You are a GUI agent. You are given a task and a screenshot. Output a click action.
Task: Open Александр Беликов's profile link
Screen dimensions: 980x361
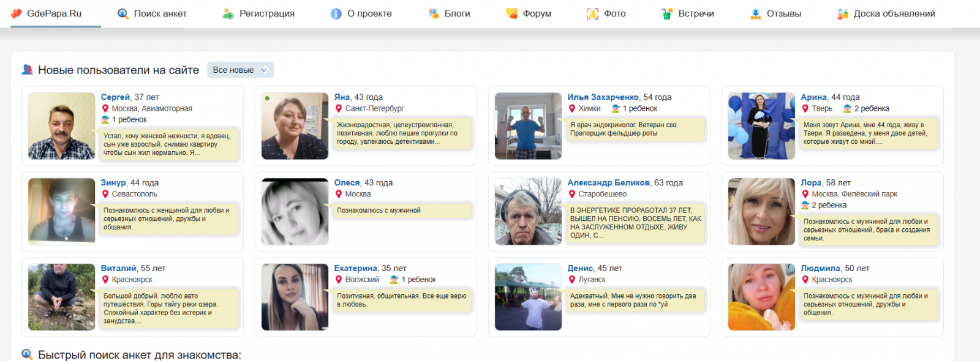pyautogui.click(x=608, y=182)
